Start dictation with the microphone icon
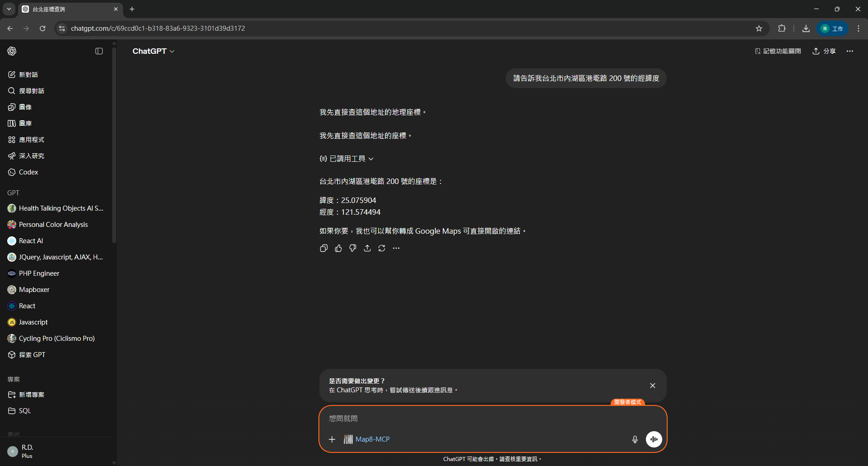 coord(635,439)
